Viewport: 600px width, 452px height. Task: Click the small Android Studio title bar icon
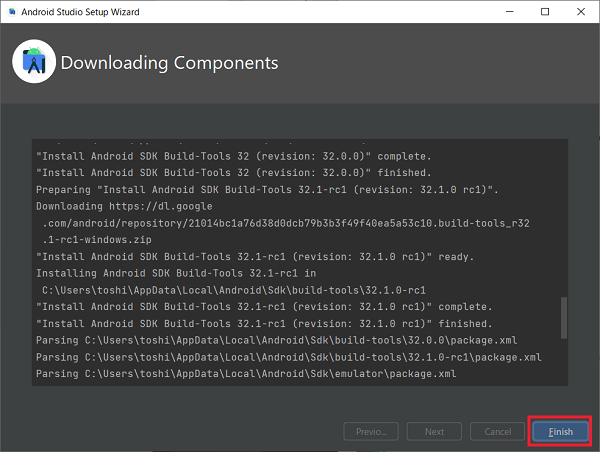pos(12,12)
